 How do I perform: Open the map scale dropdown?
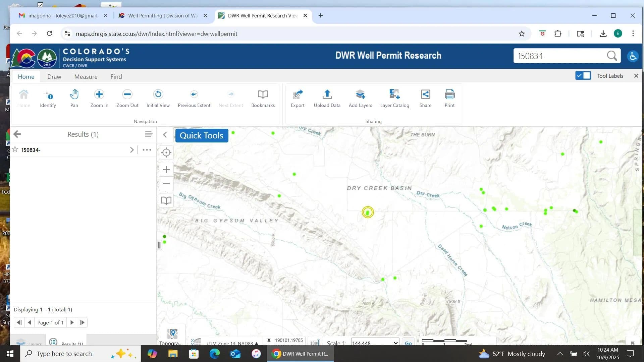pyautogui.click(x=395, y=343)
